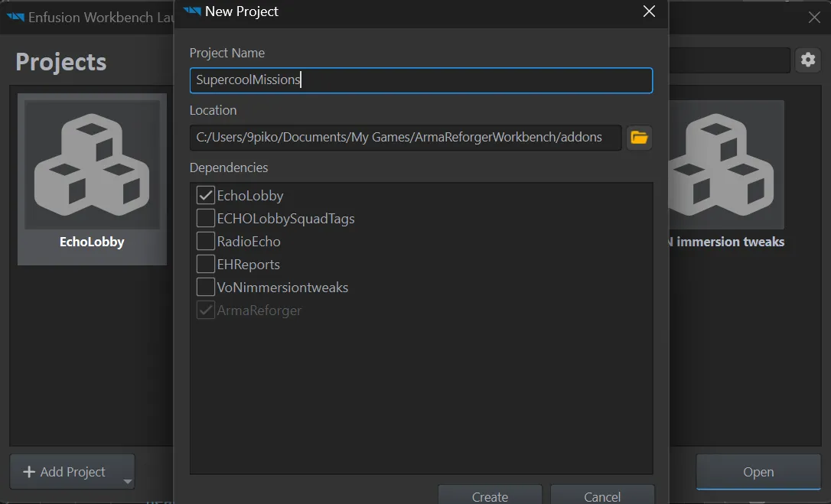
Task: Click the immersion tweaks project label
Action: tap(727, 242)
